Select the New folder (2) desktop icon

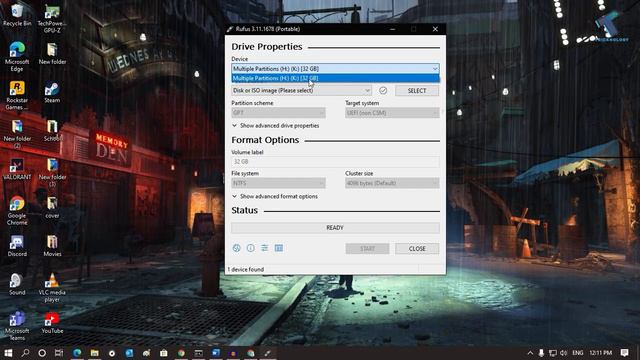[17, 133]
